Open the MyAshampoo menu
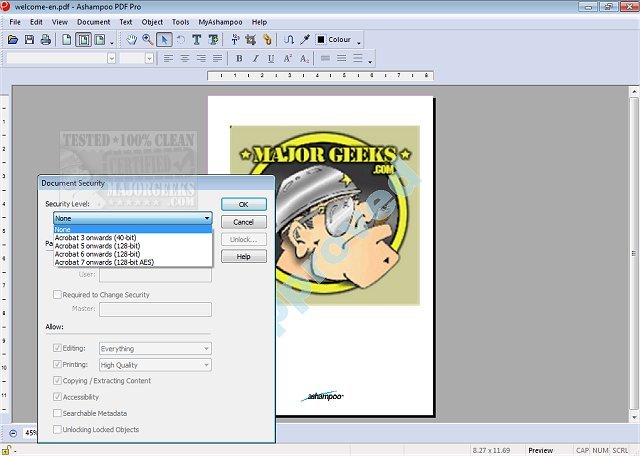 (x=220, y=22)
